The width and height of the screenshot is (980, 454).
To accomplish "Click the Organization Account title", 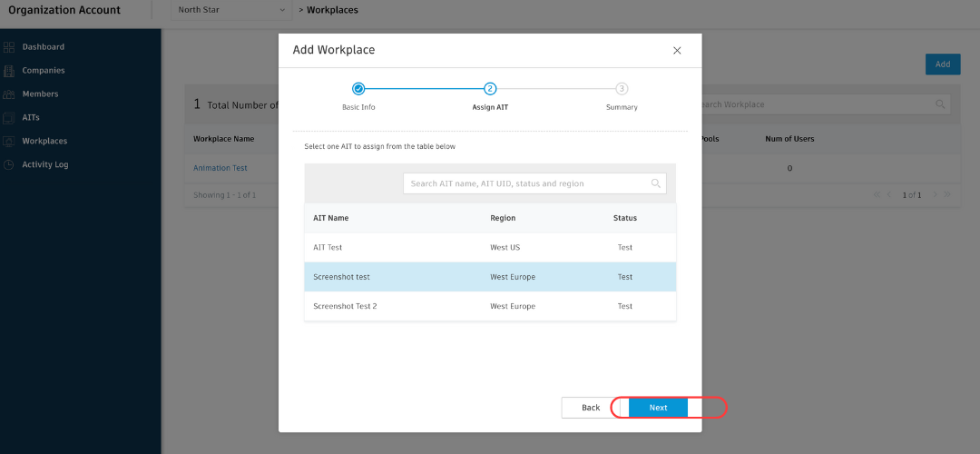I will 64,10.
